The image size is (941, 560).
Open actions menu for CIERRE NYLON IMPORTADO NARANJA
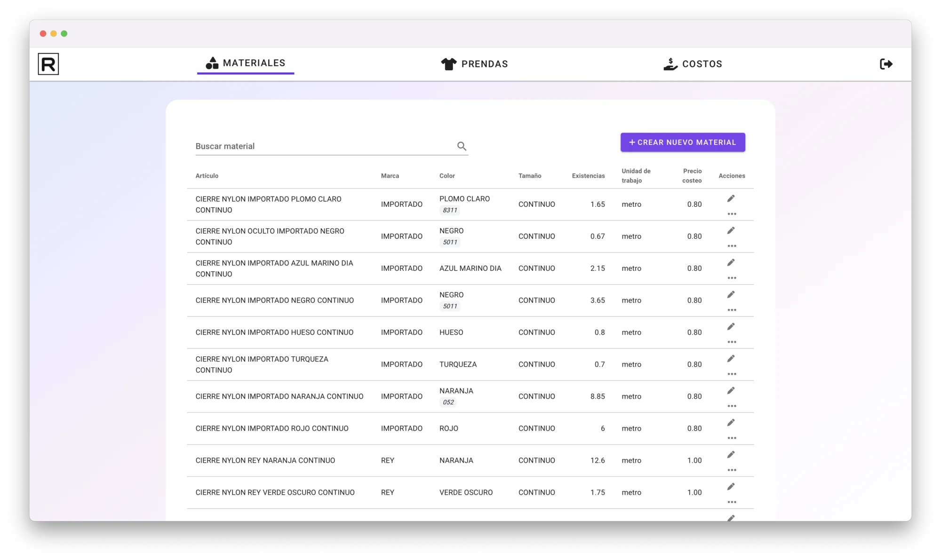tap(732, 406)
